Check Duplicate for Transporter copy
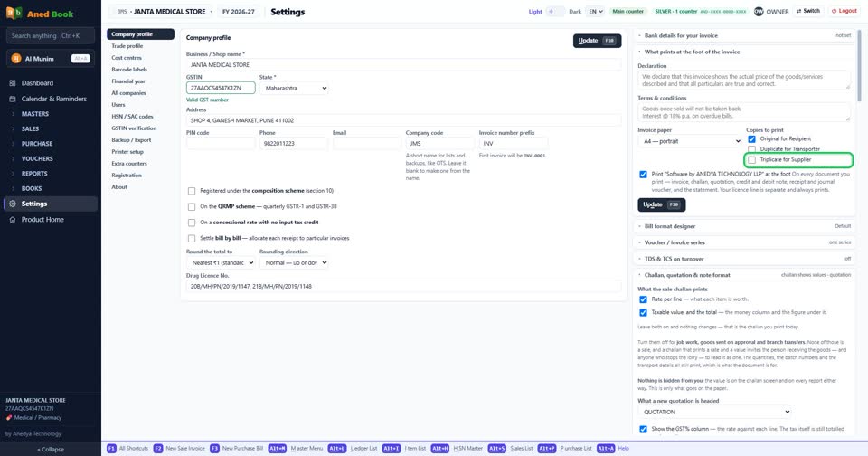This screenshot has width=868, height=456. coord(751,149)
